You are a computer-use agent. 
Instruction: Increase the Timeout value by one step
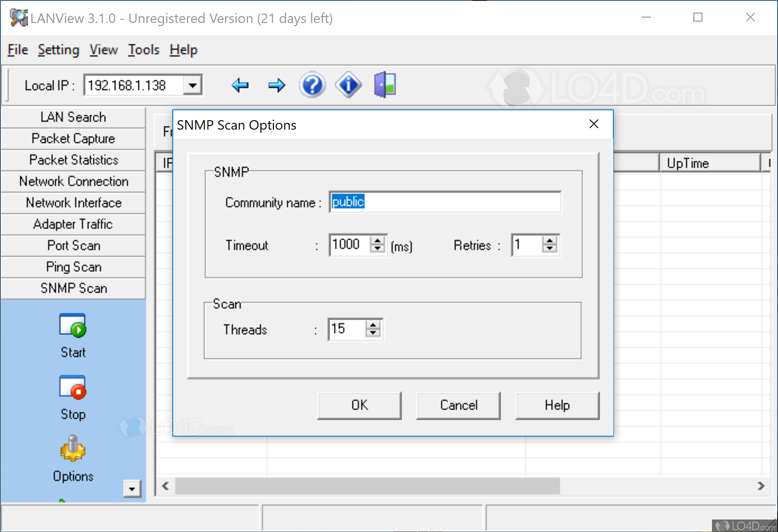pyautogui.click(x=378, y=240)
